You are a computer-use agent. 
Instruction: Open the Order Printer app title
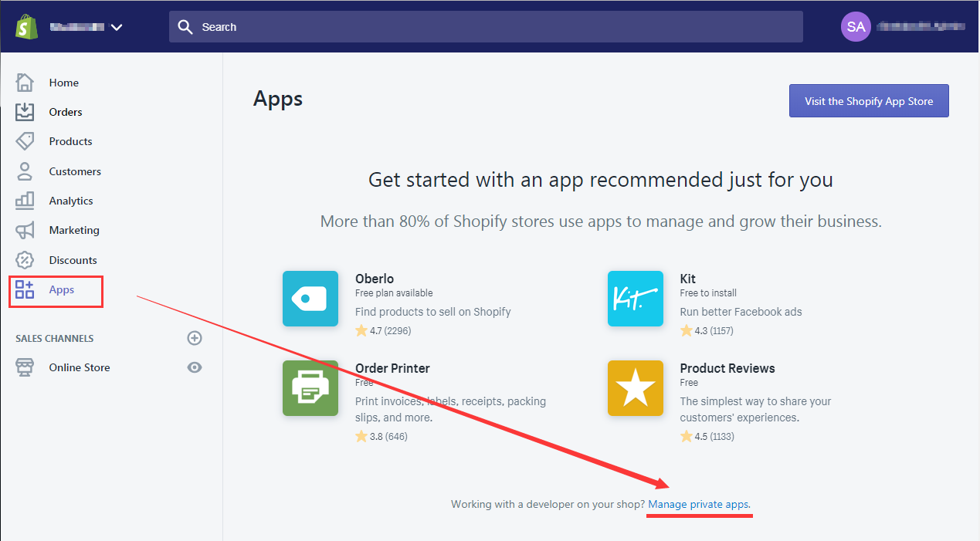pyautogui.click(x=392, y=368)
